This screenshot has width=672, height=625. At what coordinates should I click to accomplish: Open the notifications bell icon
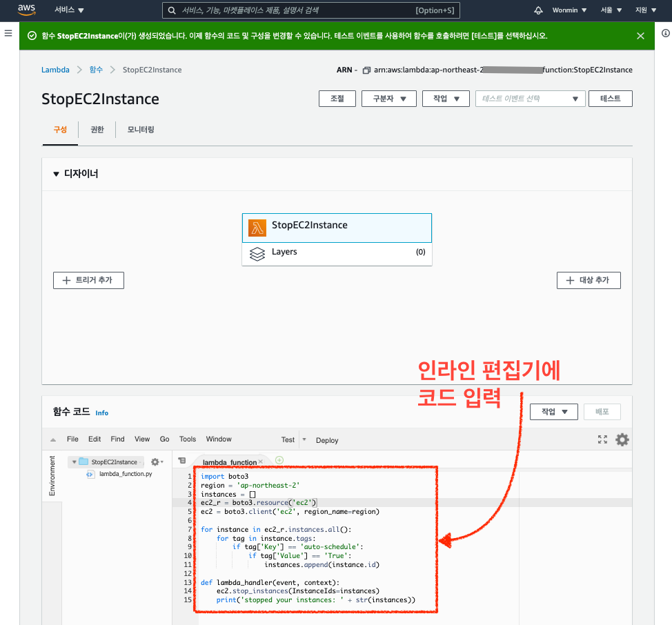click(538, 10)
